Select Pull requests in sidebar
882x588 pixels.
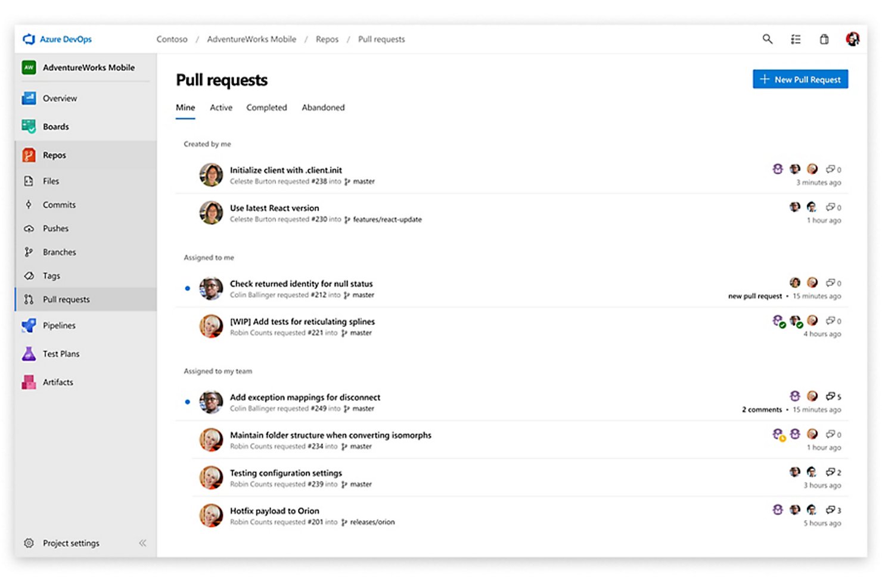86,300
